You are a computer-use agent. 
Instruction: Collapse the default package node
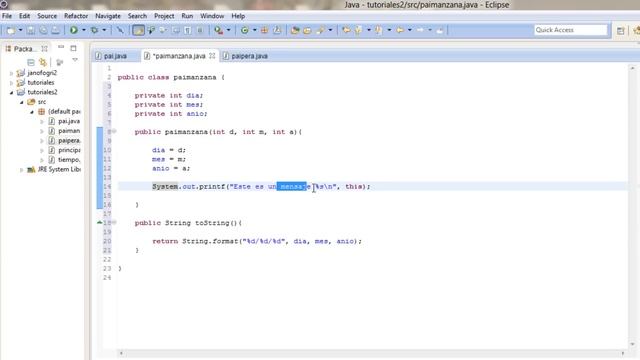tap(32, 112)
